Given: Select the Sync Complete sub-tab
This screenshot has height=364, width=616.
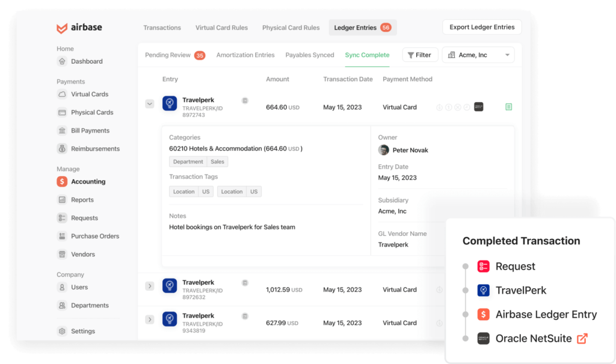Looking at the screenshot, I should pos(367,55).
